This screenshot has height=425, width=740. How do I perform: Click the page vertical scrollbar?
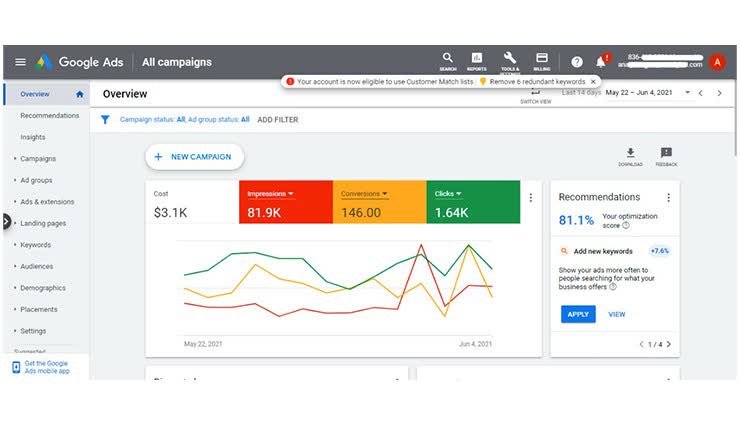tap(735, 118)
